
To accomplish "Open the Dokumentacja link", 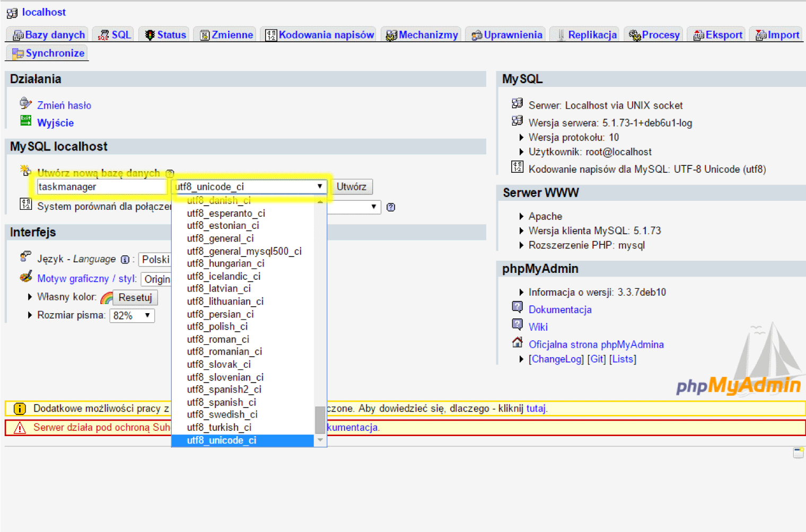I will [560, 310].
